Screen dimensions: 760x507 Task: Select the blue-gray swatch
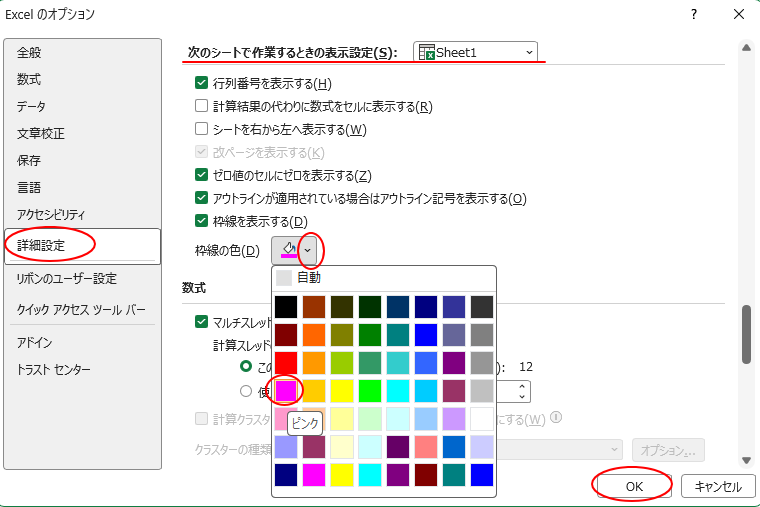(x=454, y=335)
